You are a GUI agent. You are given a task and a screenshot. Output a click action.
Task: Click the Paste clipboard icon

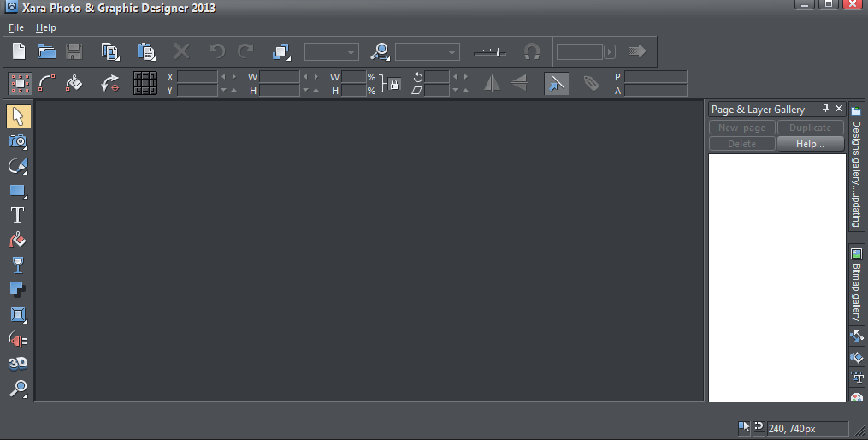[x=146, y=51]
